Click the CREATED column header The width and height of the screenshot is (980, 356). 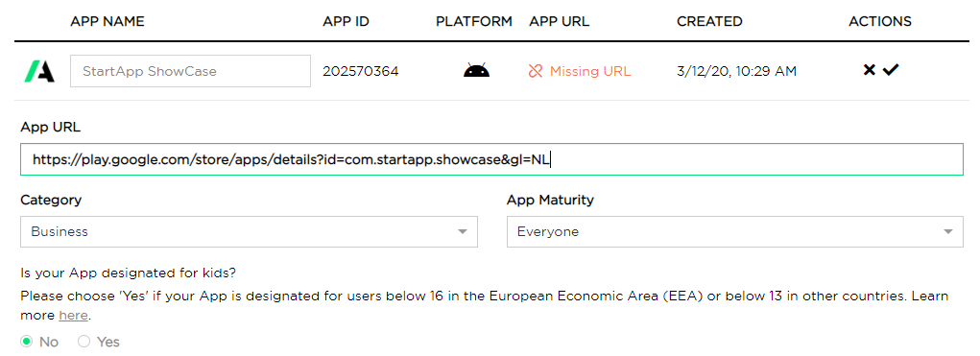(709, 21)
